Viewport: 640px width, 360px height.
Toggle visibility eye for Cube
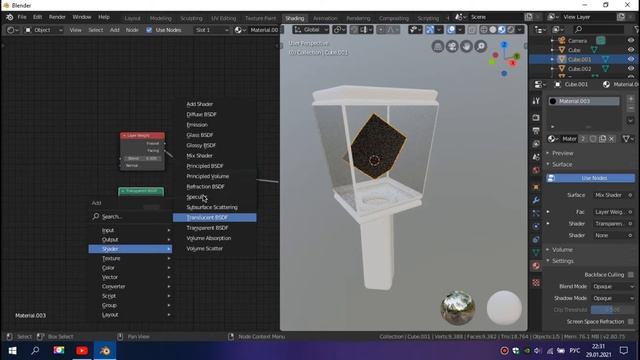pyautogui.click(x=631, y=50)
